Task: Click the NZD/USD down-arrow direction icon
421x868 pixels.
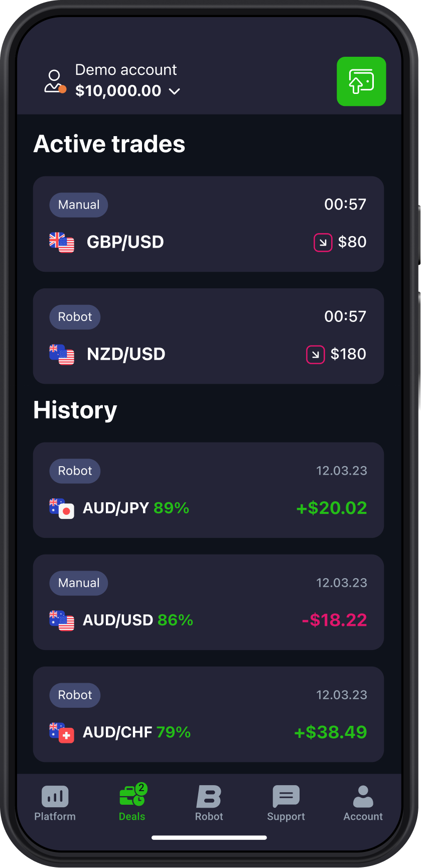Action: (316, 355)
